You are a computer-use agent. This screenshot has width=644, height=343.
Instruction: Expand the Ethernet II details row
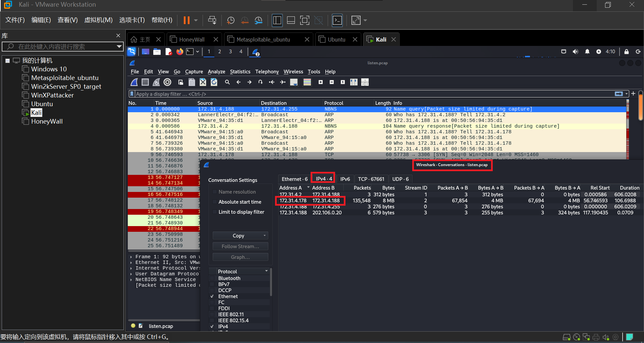[131, 263]
